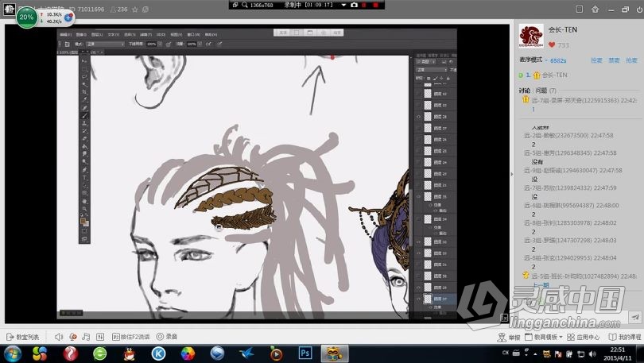Change screen mode icon at toolbar bottom
Image resolution: width=644 pixels, height=363 pixels.
pyautogui.click(x=84, y=239)
